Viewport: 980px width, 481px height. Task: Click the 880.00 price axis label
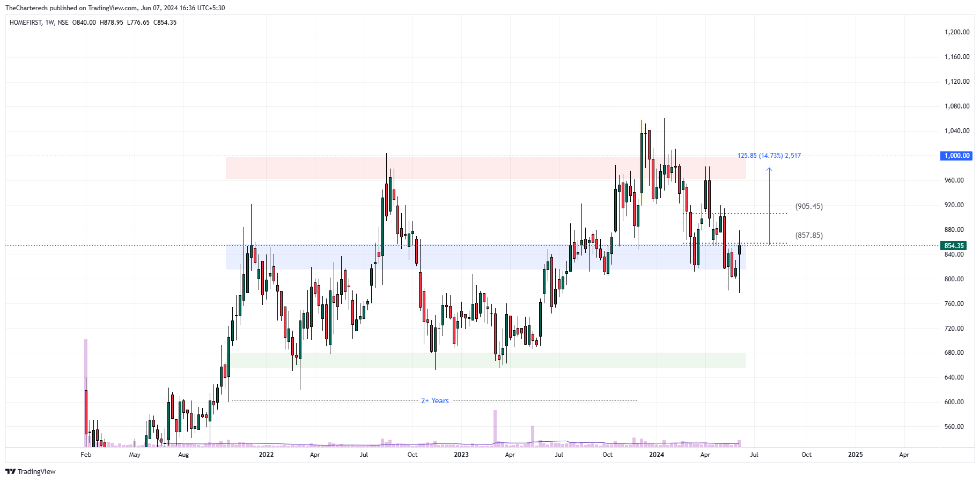coord(954,230)
